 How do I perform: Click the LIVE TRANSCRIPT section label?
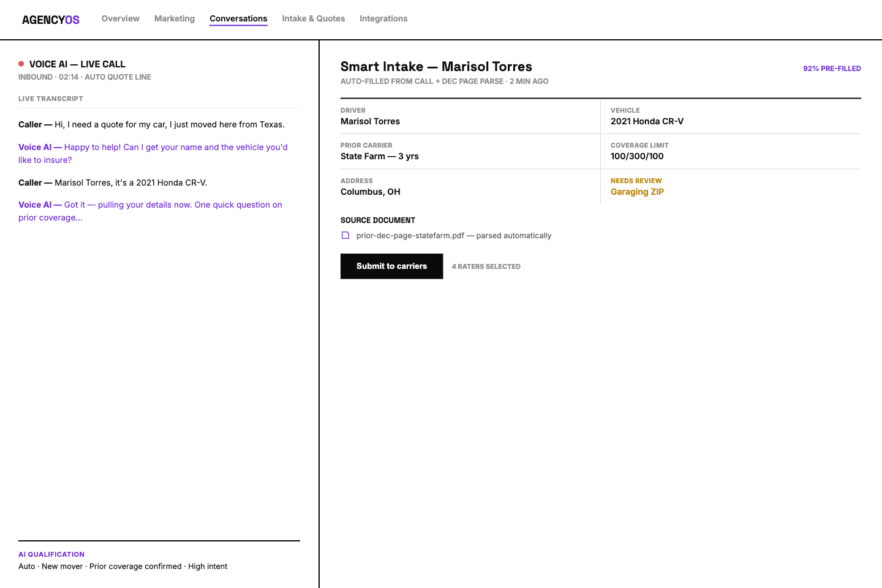tap(51, 99)
